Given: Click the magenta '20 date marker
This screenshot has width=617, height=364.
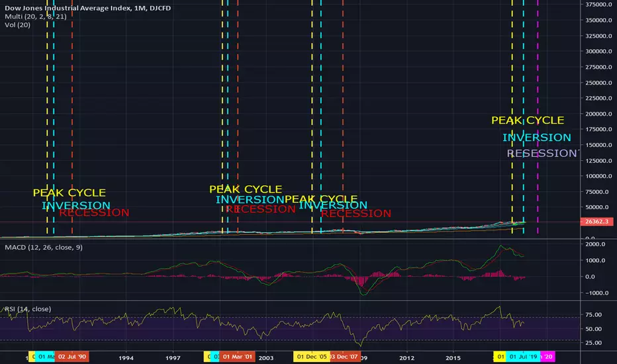Looking at the screenshot, I should (x=547, y=357).
